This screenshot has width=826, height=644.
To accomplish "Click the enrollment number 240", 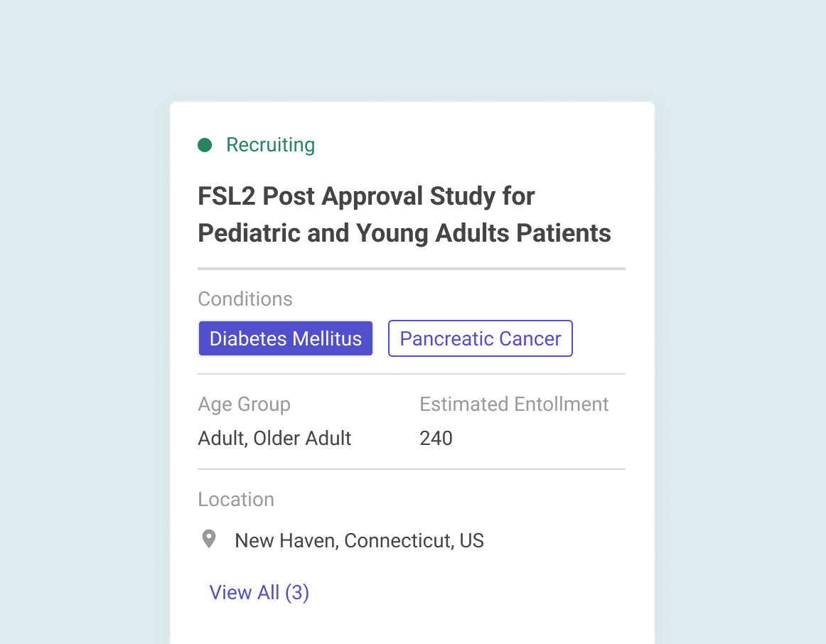I will click(436, 438).
